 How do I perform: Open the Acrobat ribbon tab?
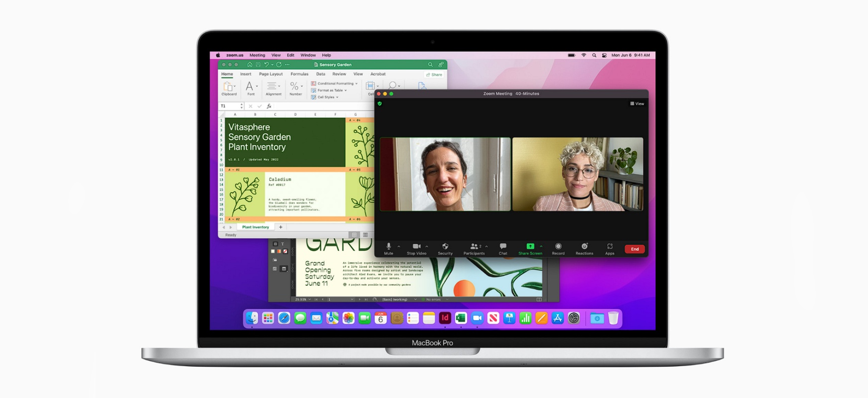[378, 74]
